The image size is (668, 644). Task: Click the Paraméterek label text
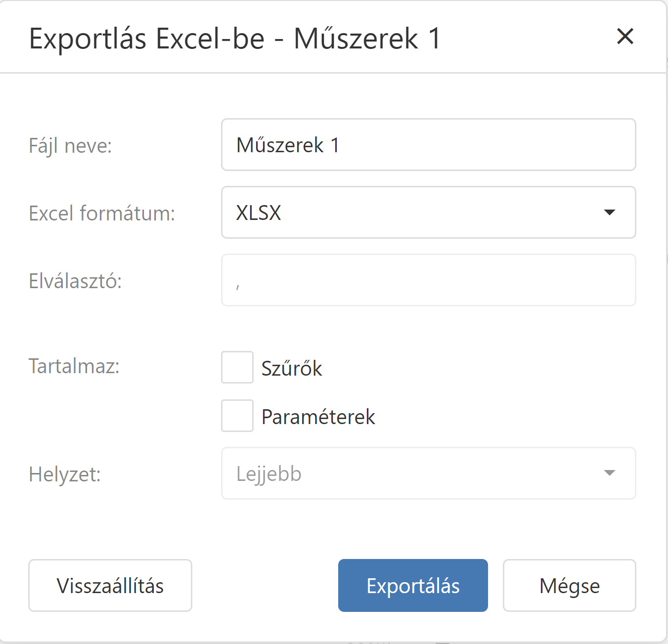coord(318,417)
